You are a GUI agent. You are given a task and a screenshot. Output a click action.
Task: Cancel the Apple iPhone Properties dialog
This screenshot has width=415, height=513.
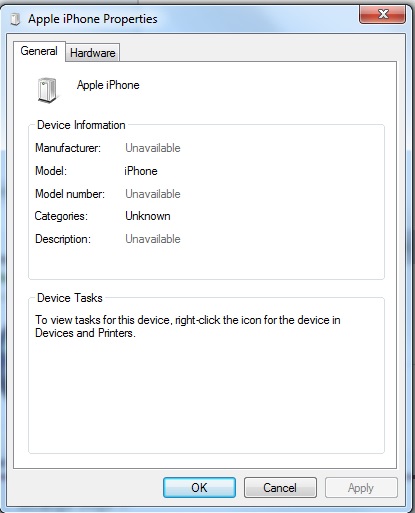pos(280,488)
